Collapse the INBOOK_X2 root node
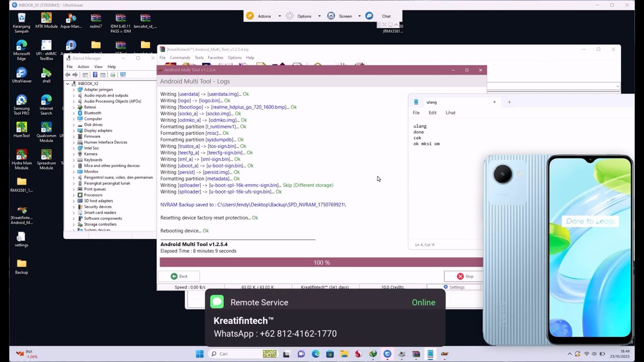This screenshot has width=644, height=362. click(x=68, y=83)
